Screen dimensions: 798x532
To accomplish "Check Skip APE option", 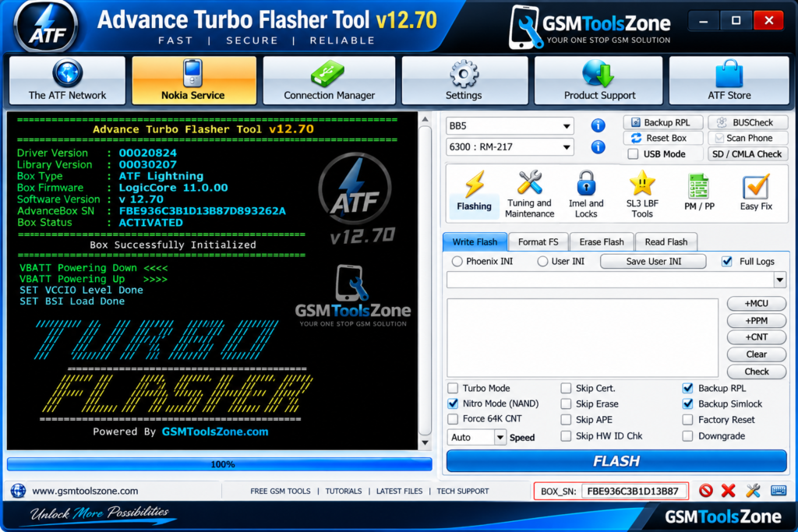I will (x=566, y=420).
